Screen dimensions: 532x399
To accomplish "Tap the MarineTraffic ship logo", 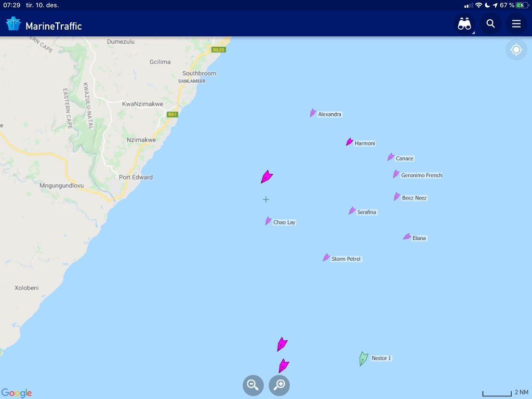I will click(x=14, y=24).
